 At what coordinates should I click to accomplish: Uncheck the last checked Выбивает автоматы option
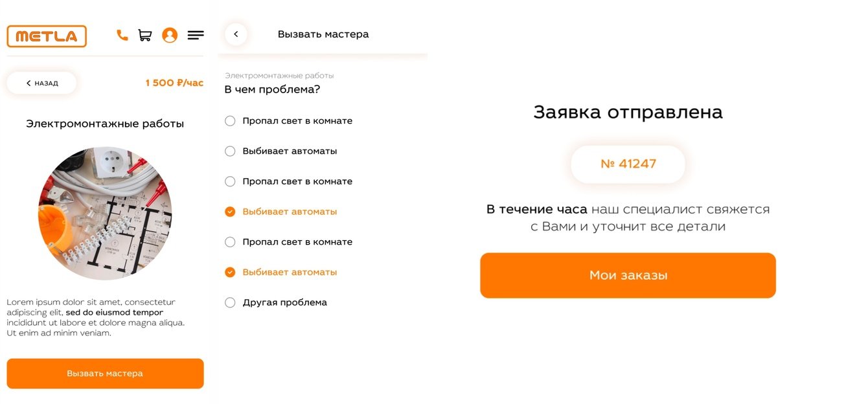(x=230, y=273)
